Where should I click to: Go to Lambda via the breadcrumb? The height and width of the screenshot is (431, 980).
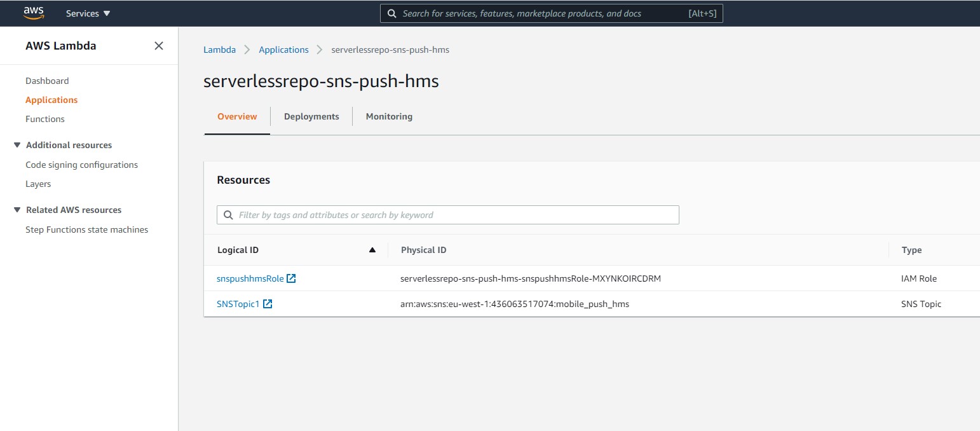point(219,49)
